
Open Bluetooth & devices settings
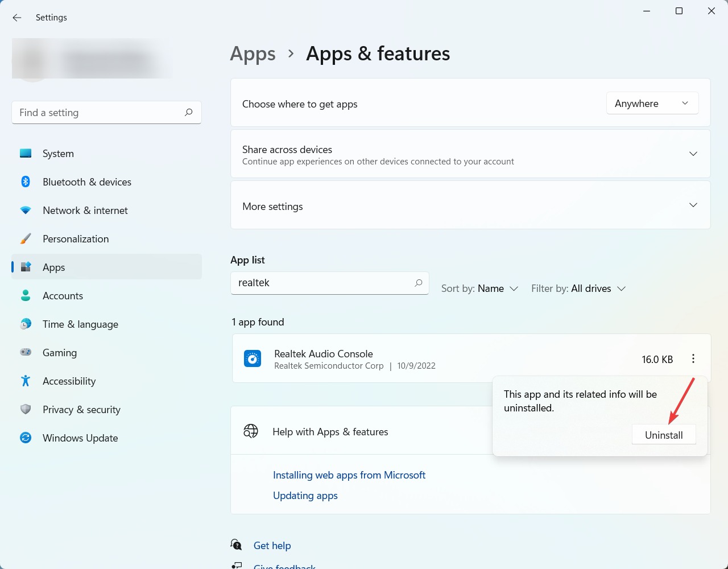[x=87, y=182]
